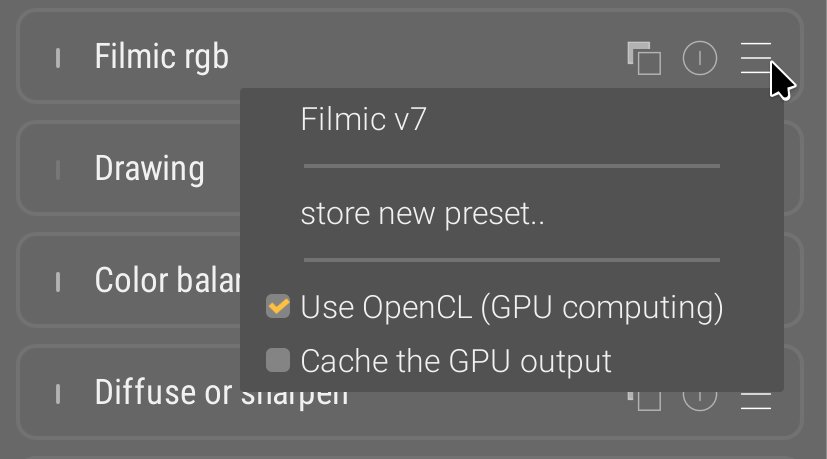The height and width of the screenshot is (459, 827).
Task: Enable the Cache the GPU output checkbox
Action: click(x=278, y=359)
